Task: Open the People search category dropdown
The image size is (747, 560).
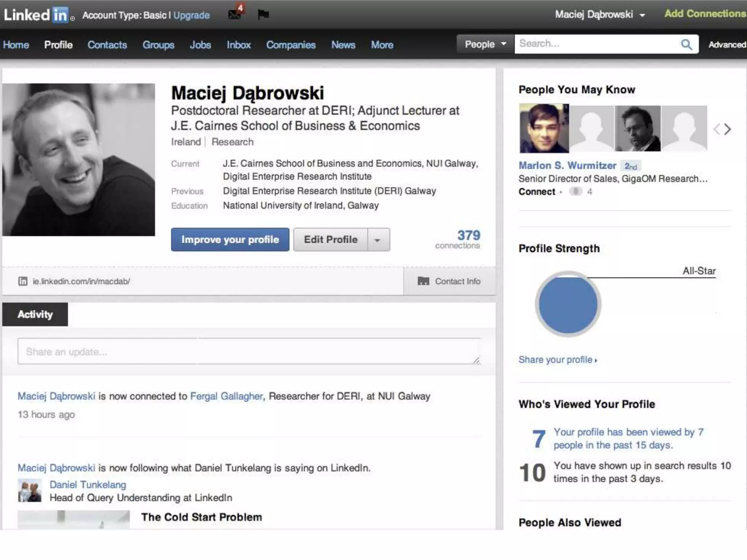Action: 485,44
